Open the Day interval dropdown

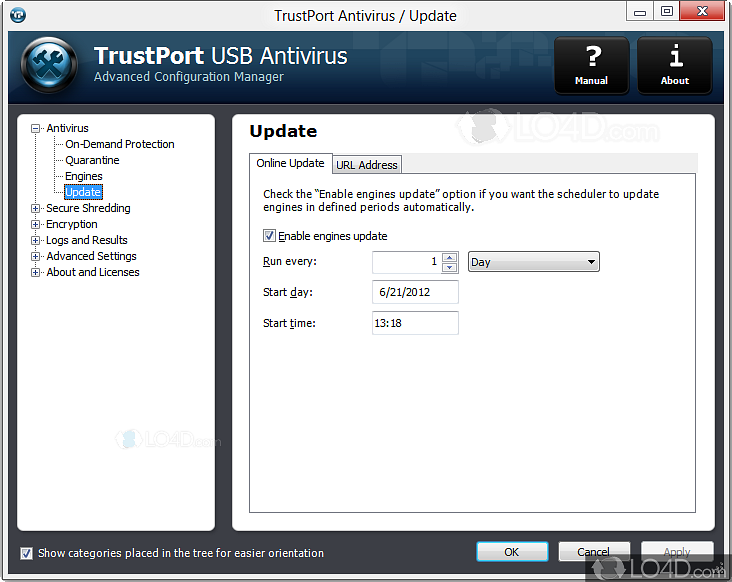point(534,262)
